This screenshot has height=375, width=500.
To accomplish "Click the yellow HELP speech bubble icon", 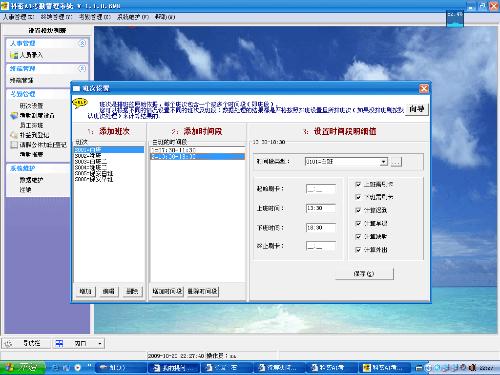I will pyautogui.click(x=80, y=103).
